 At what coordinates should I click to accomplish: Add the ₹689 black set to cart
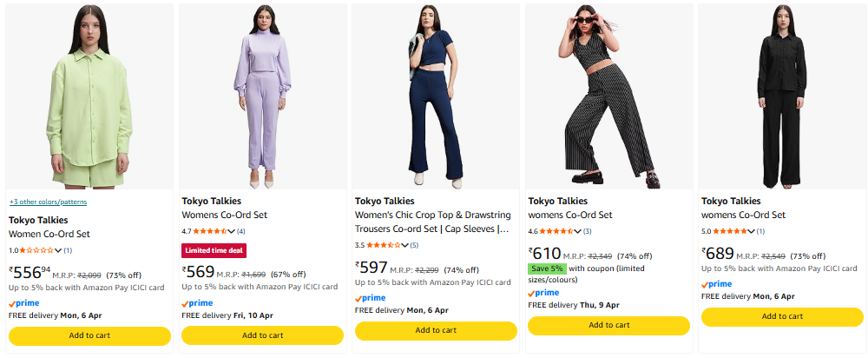(782, 316)
